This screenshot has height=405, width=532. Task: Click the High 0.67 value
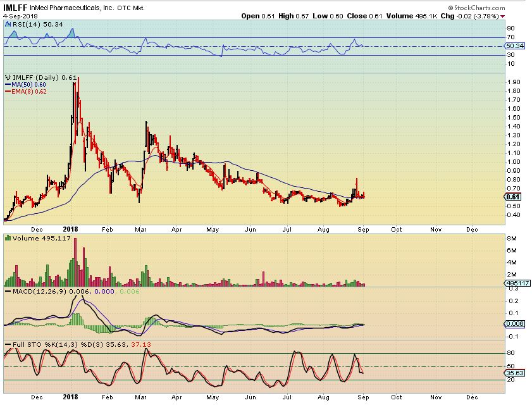coord(294,16)
